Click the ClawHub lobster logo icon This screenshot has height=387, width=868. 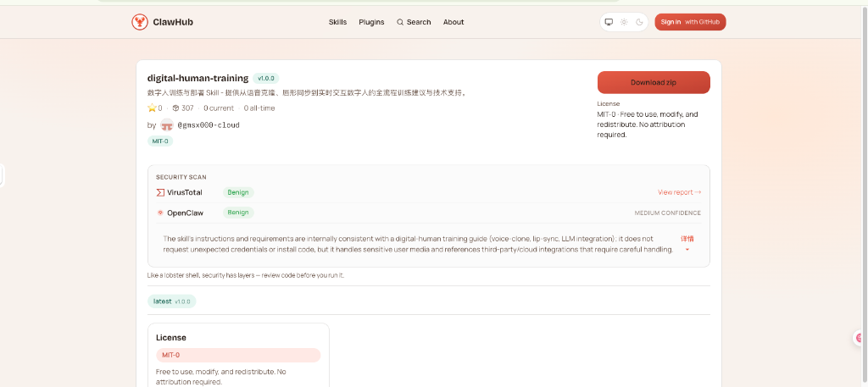140,22
